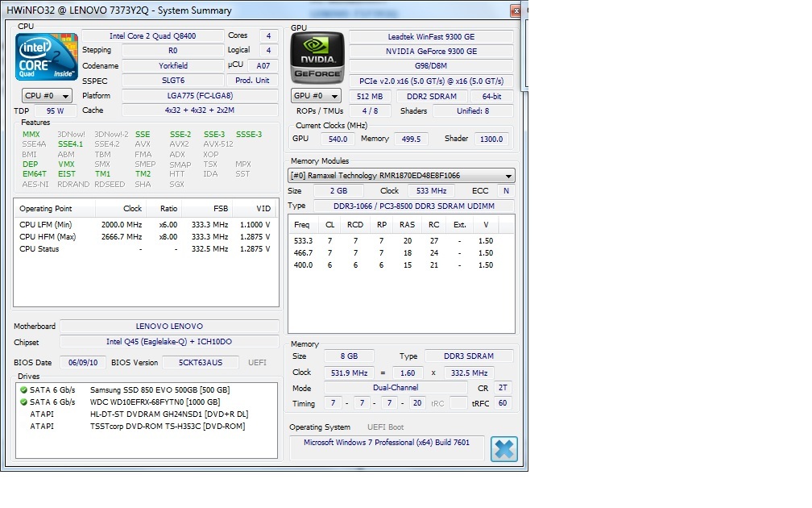Click the module Clock value 533 MHz
Image resolution: width=812 pixels, height=508 pixels.
pyautogui.click(x=432, y=191)
